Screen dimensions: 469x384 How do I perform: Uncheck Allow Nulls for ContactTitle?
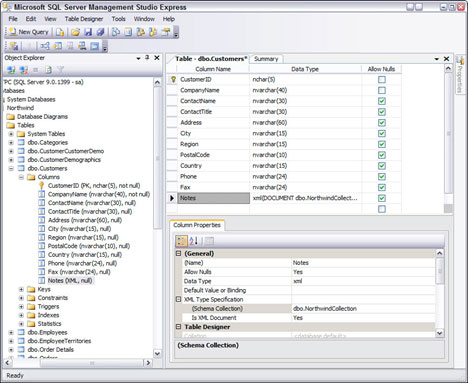[382, 112]
